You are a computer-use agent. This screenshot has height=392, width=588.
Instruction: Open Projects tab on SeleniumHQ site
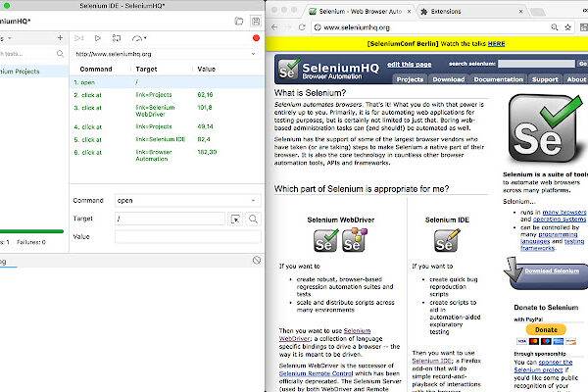(410, 79)
